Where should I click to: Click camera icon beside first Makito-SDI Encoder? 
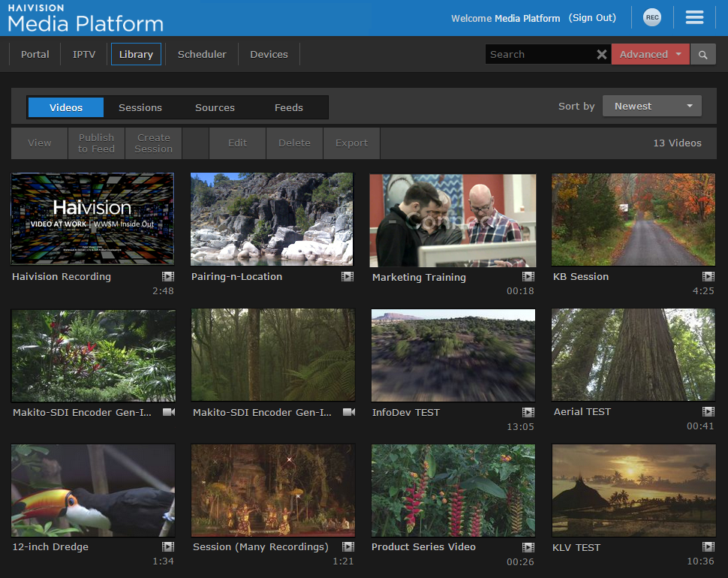168,412
